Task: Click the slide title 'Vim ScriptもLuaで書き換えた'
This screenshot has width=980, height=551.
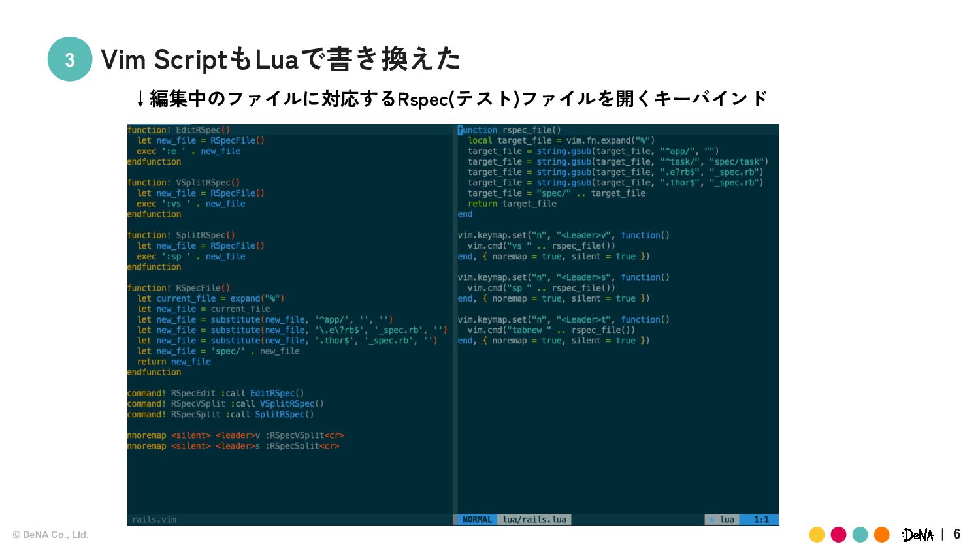Action: pyautogui.click(x=281, y=59)
